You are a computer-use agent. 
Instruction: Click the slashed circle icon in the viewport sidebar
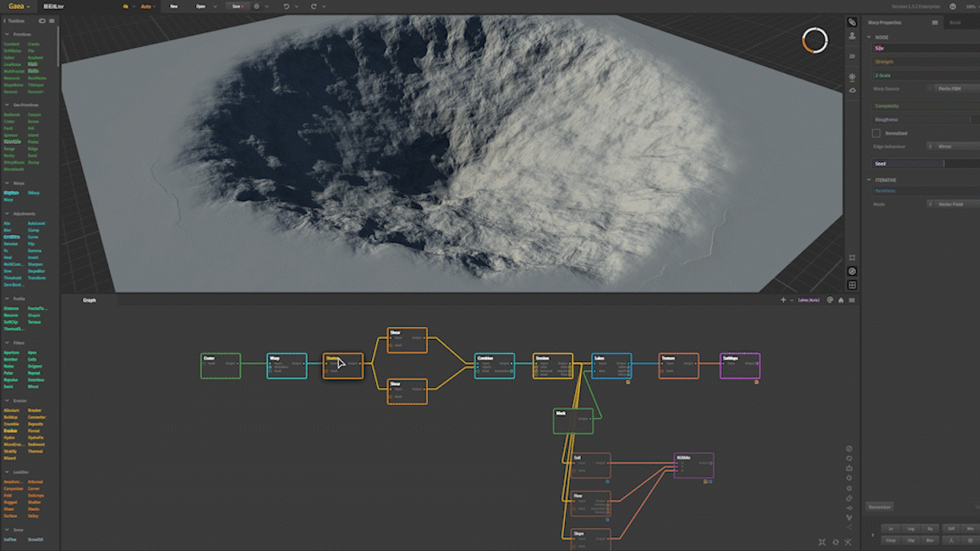[852, 271]
